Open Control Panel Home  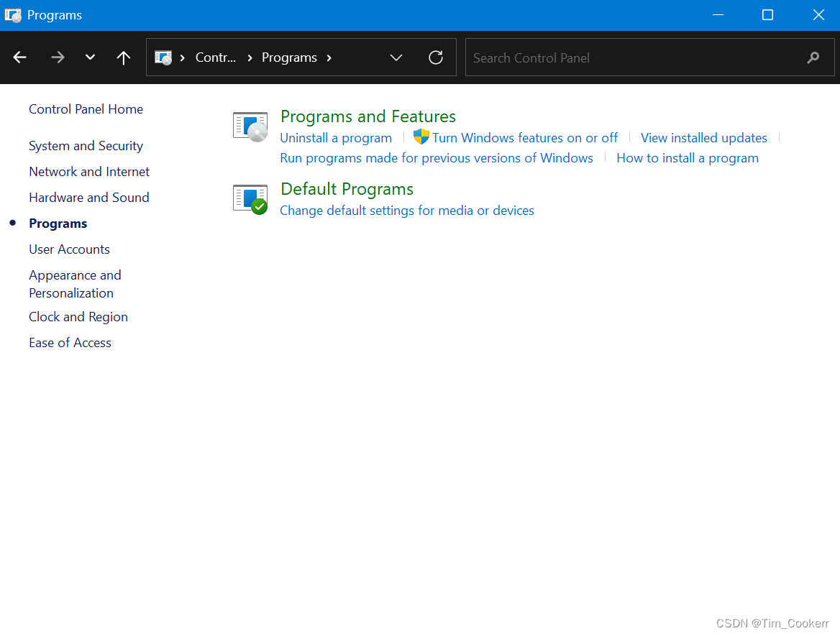coord(86,109)
